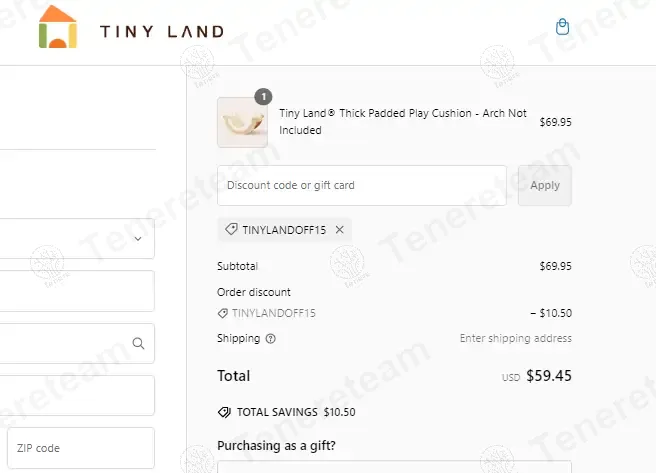This screenshot has width=656, height=473.
Task: Click the empty field directly above ZIP code
Action: point(75,395)
